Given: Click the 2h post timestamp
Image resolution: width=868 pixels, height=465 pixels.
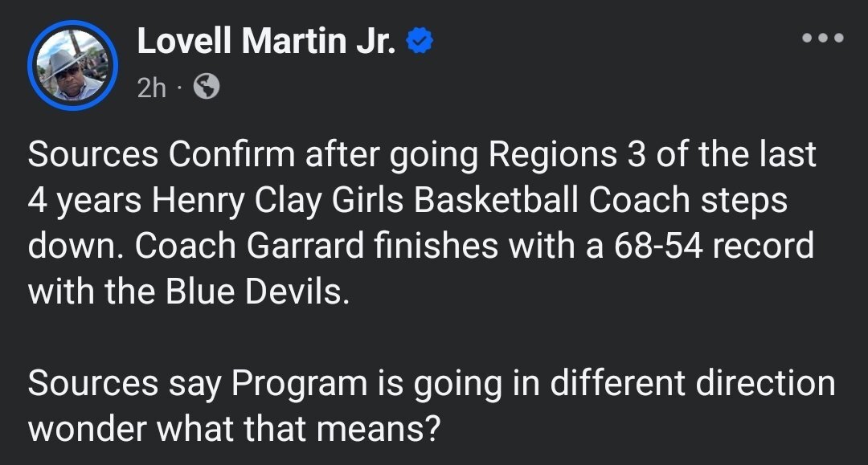Looking at the screenshot, I should pos(152,88).
